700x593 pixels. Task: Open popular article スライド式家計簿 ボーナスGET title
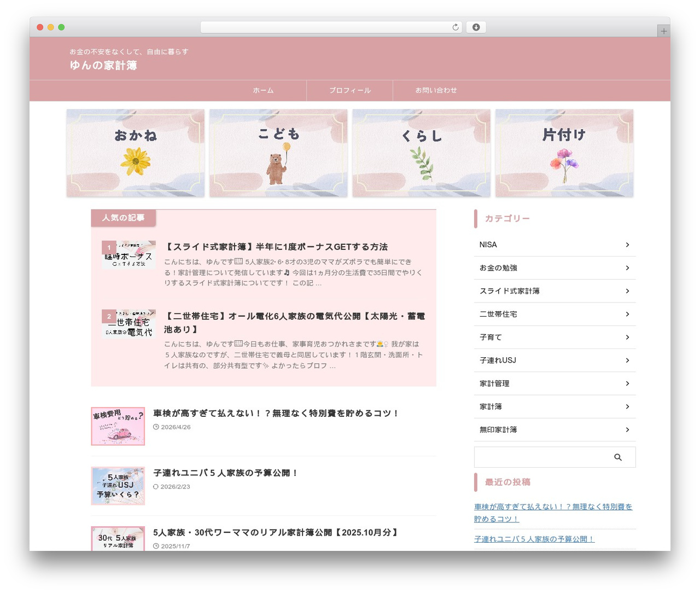[x=276, y=247]
